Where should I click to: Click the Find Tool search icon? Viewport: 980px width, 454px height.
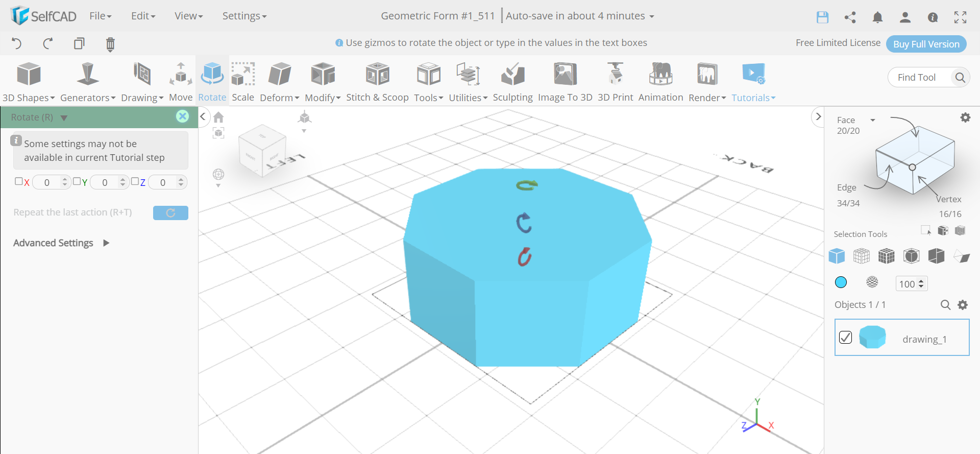coord(960,77)
